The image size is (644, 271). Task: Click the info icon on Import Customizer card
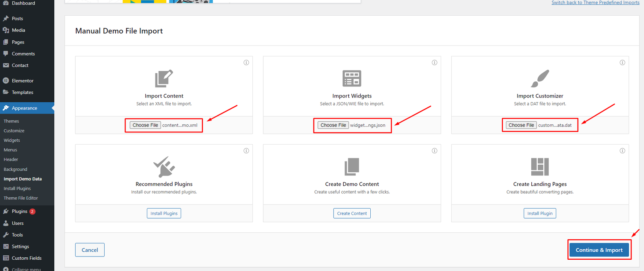pyautogui.click(x=622, y=62)
